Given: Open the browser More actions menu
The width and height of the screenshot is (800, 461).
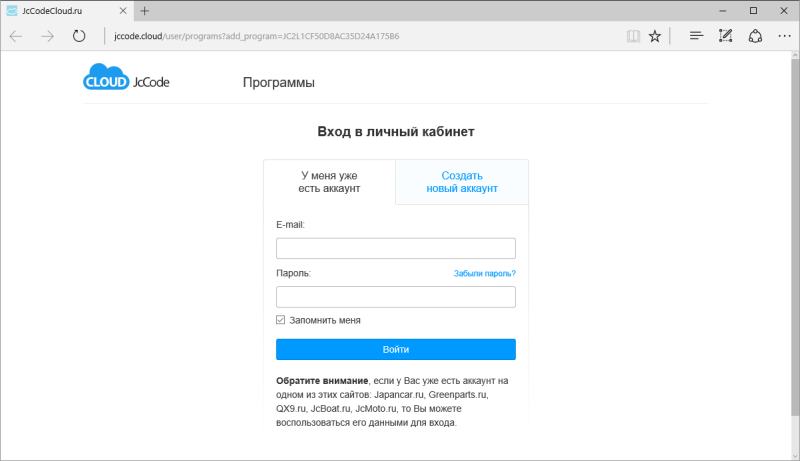Looking at the screenshot, I should (x=784, y=36).
